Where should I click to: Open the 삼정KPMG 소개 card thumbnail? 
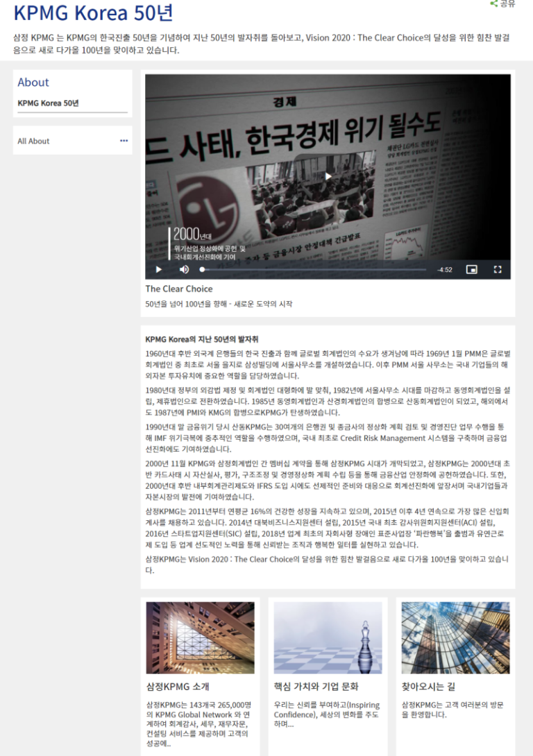click(x=200, y=637)
